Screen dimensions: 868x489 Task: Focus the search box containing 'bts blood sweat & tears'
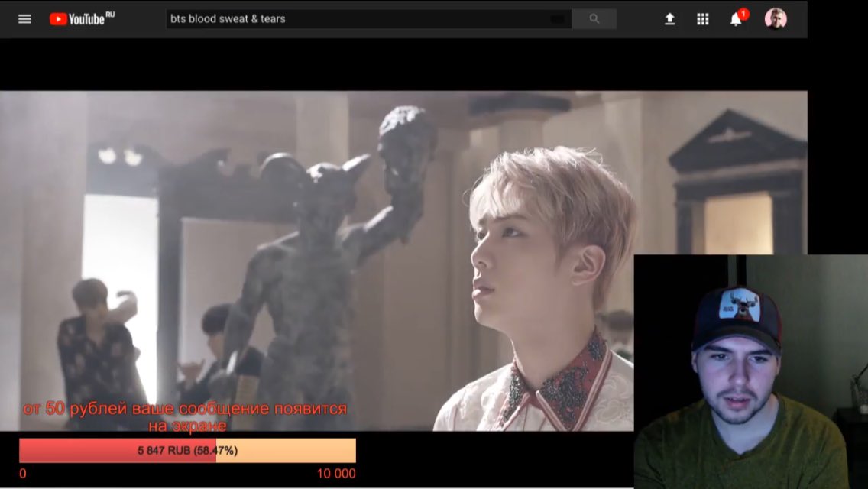[369, 19]
